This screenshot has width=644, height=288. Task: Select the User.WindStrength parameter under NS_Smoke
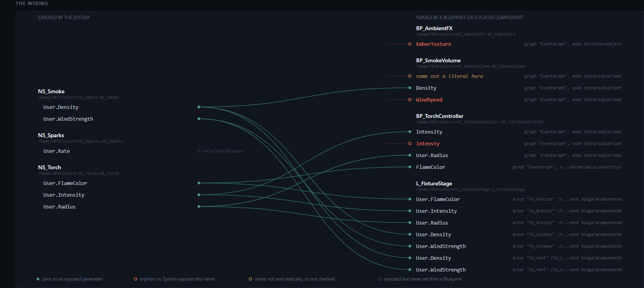pos(68,119)
